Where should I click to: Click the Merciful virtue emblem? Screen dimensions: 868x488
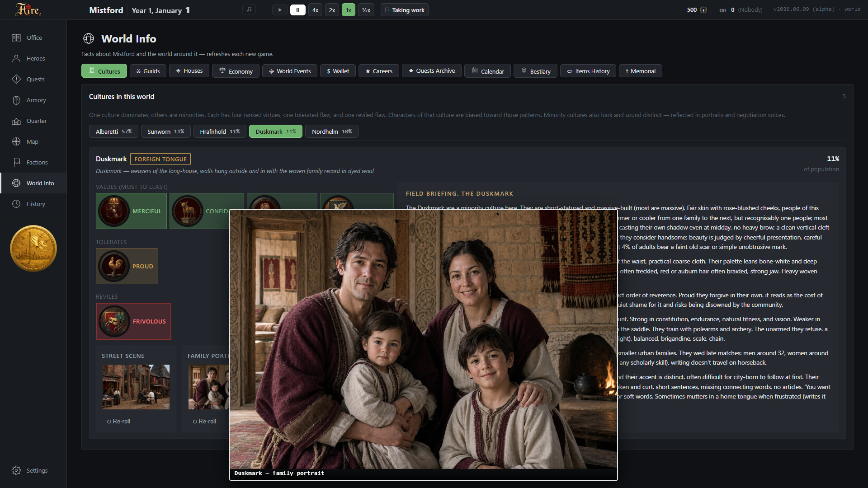pyautogui.click(x=114, y=211)
